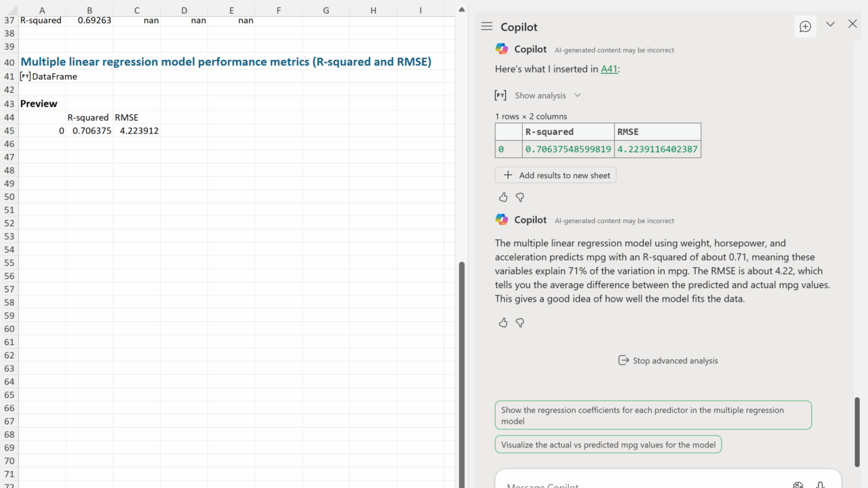Image resolution: width=868 pixels, height=488 pixels.
Task: Like the regression model explanation
Action: point(503,323)
